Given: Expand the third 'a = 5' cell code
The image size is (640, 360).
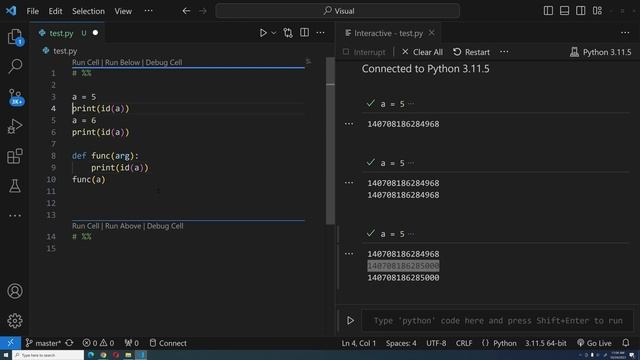Looking at the screenshot, I should [x=411, y=234].
